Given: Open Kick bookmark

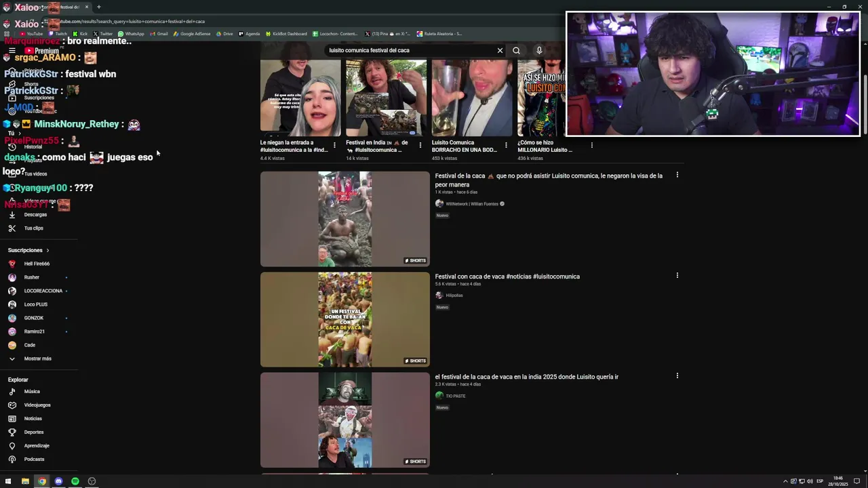Looking at the screenshot, I should pyautogui.click(x=80, y=34).
